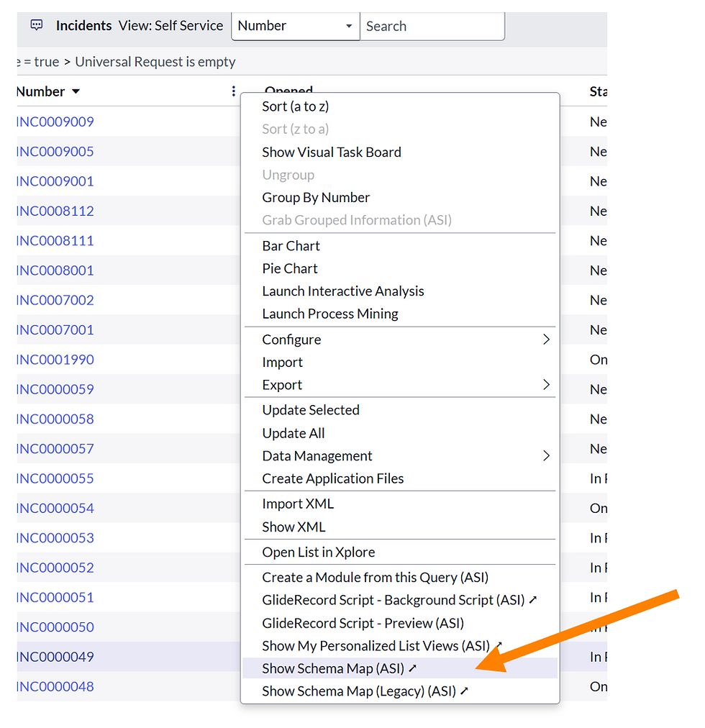Viewport: 705px width, 728px height.
Task: Open incident INC0009009 link
Action: (x=55, y=122)
